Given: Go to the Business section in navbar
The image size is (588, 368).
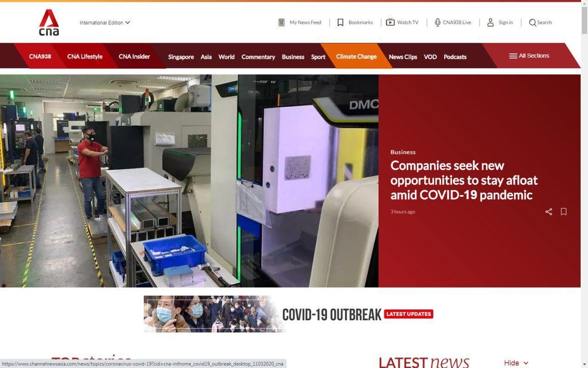Looking at the screenshot, I should coord(293,57).
